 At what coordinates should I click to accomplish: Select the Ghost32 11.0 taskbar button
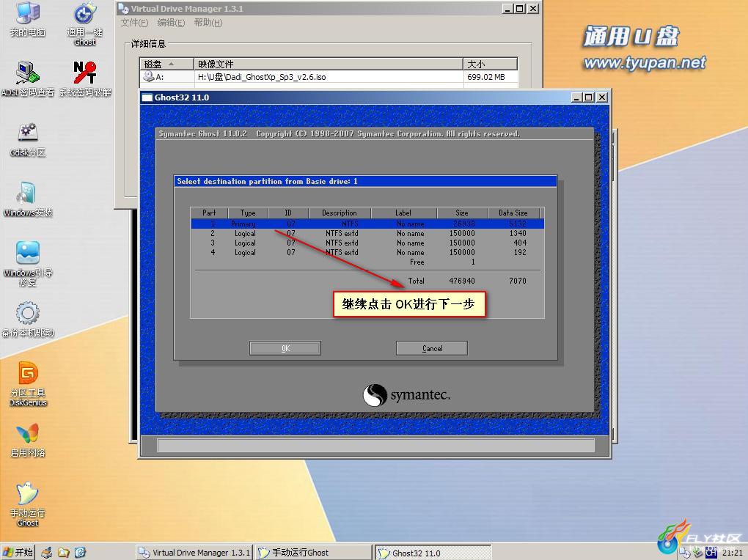tap(433, 553)
